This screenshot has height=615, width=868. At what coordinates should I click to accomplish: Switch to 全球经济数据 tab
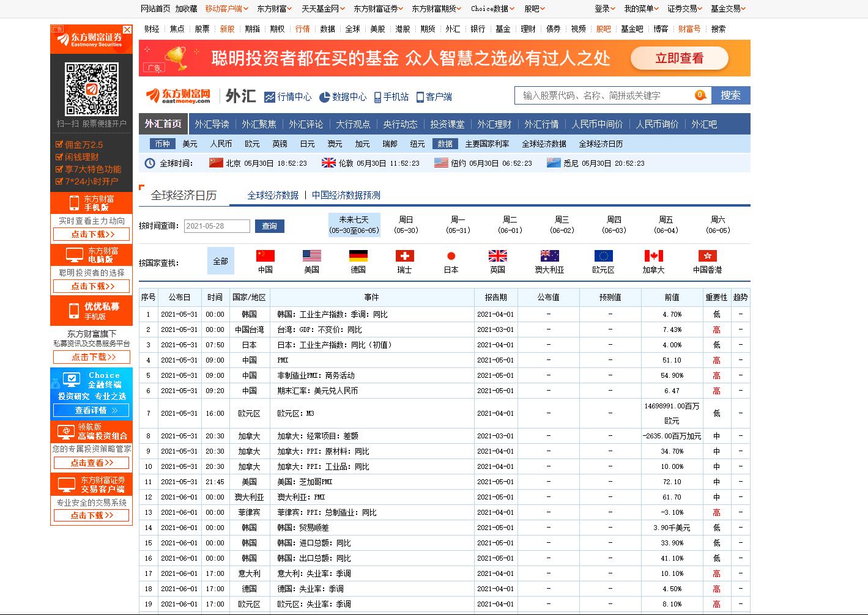(273, 195)
